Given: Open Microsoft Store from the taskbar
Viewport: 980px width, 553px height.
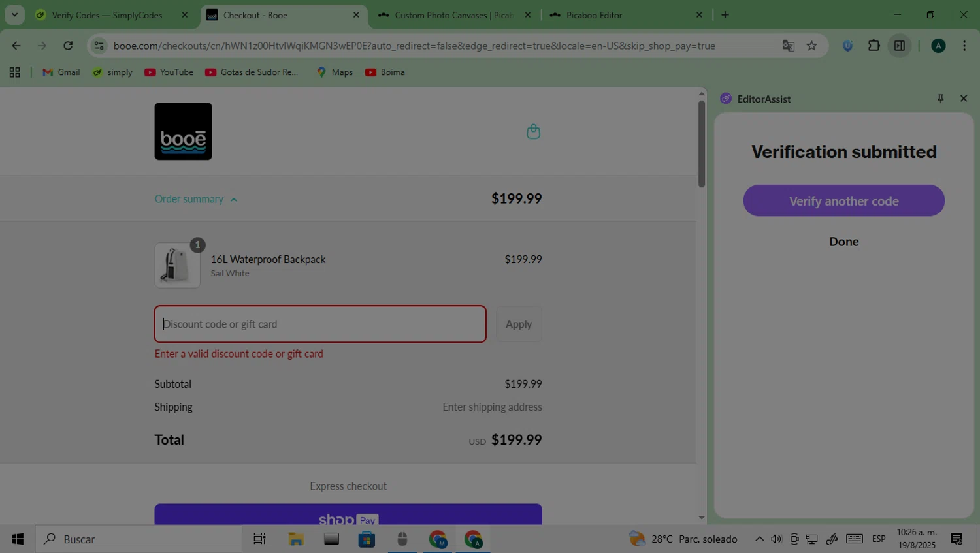Looking at the screenshot, I should tap(367, 539).
